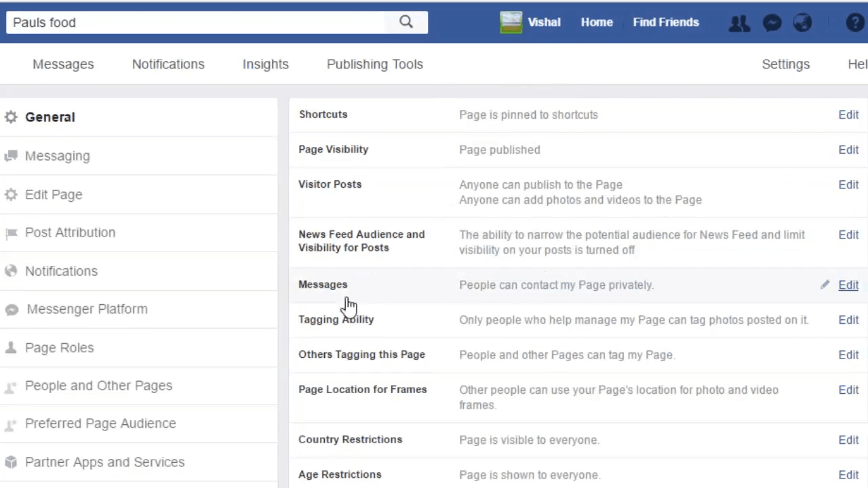Click the 'Messages' settings row label
The height and width of the screenshot is (488, 868).
point(323,285)
